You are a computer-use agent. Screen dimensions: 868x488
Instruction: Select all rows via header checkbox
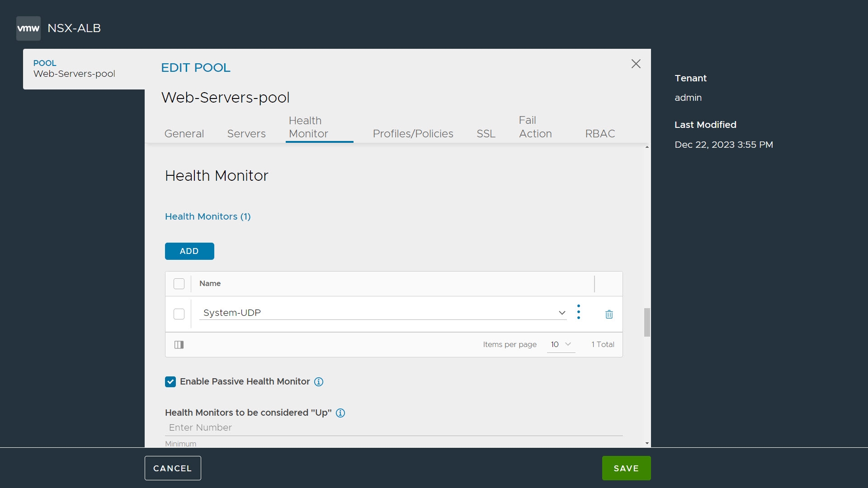[x=179, y=284]
